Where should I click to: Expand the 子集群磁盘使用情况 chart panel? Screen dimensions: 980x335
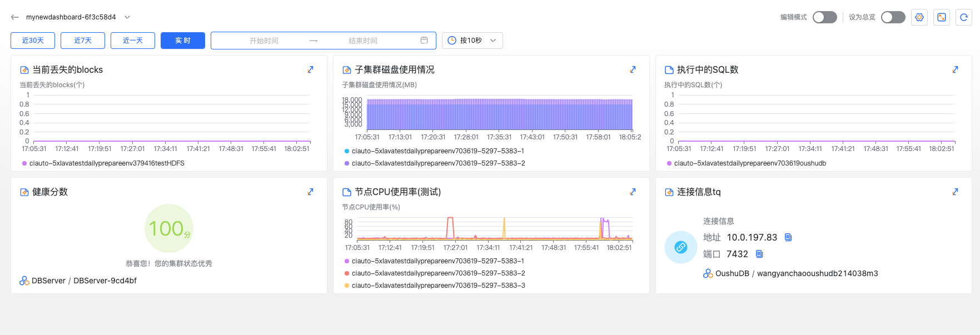click(x=633, y=69)
